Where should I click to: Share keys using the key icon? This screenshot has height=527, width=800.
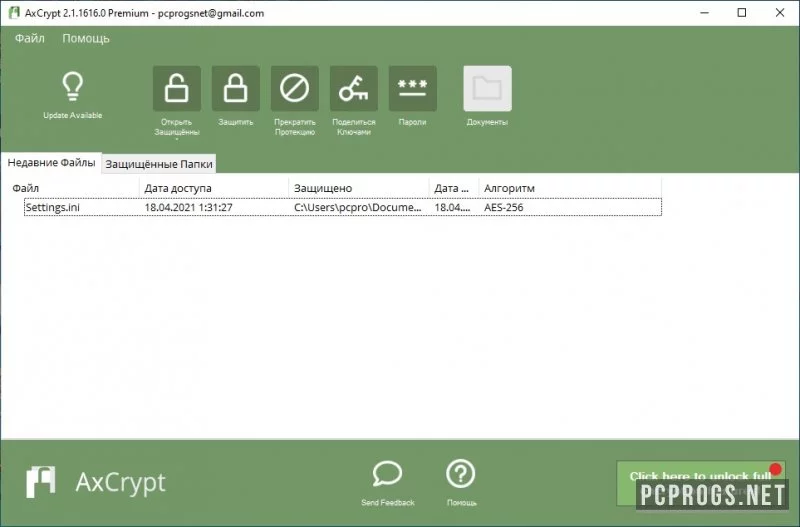click(x=354, y=88)
